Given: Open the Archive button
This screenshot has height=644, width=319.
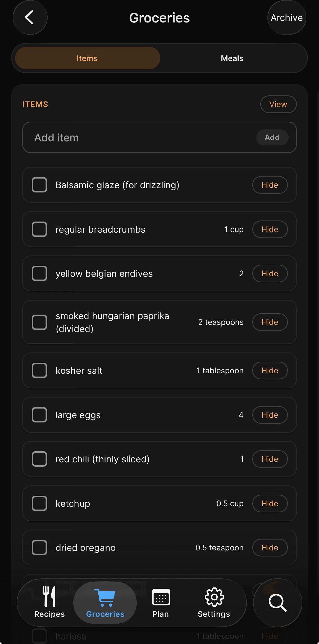Looking at the screenshot, I should (287, 17).
